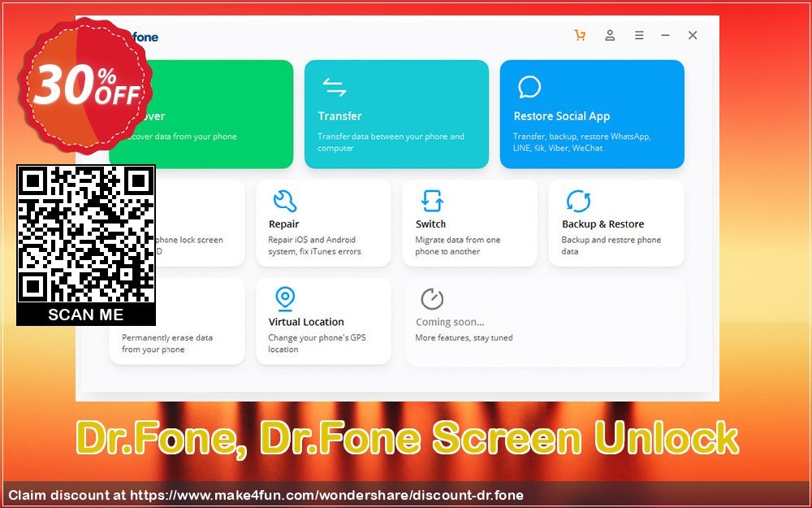Click 'Change your phone's GPS location' text
Viewport: 812px width, 508px height.
pyautogui.click(x=317, y=344)
